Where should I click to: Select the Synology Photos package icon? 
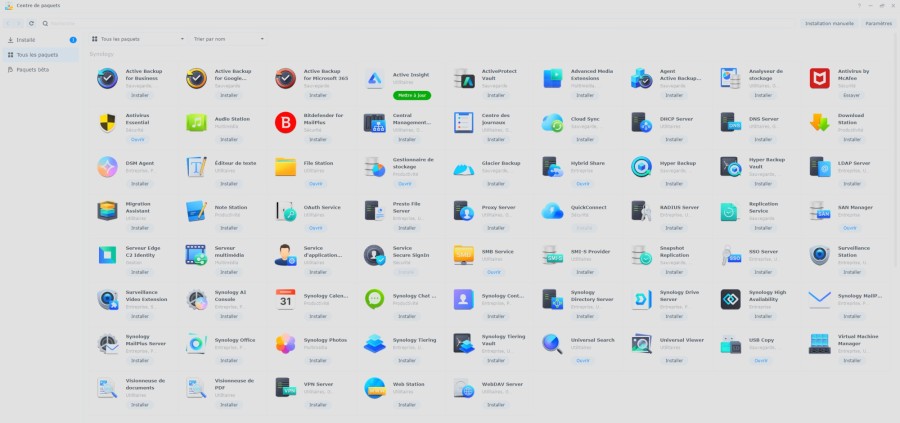[285, 344]
